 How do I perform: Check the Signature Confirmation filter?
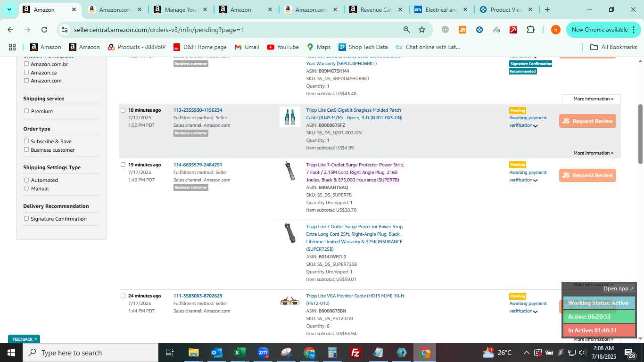coord(26,218)
